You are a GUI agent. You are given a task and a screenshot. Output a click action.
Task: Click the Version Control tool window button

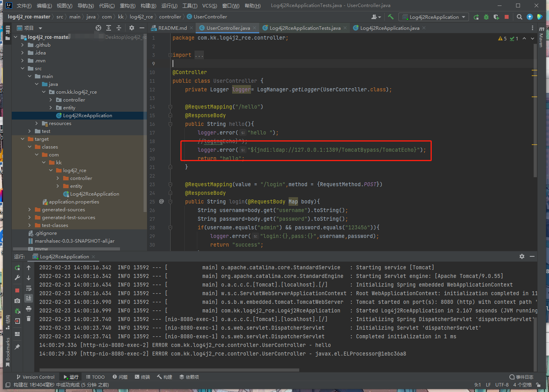[x=35, y=377]
